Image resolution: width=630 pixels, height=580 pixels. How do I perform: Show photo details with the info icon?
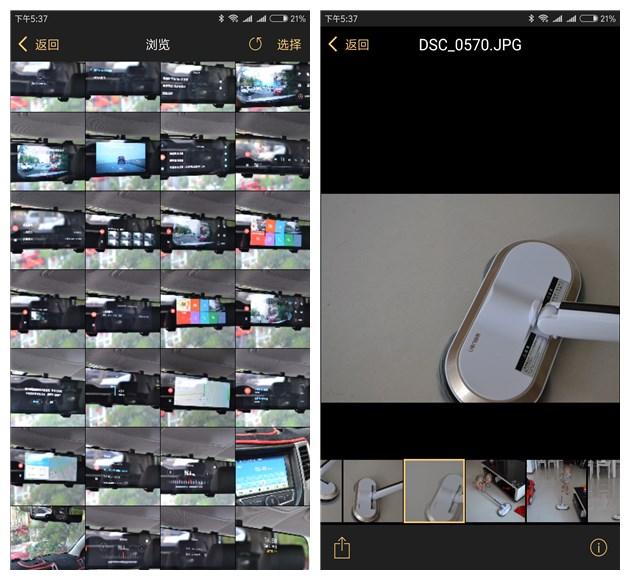(x=598, y=548)
